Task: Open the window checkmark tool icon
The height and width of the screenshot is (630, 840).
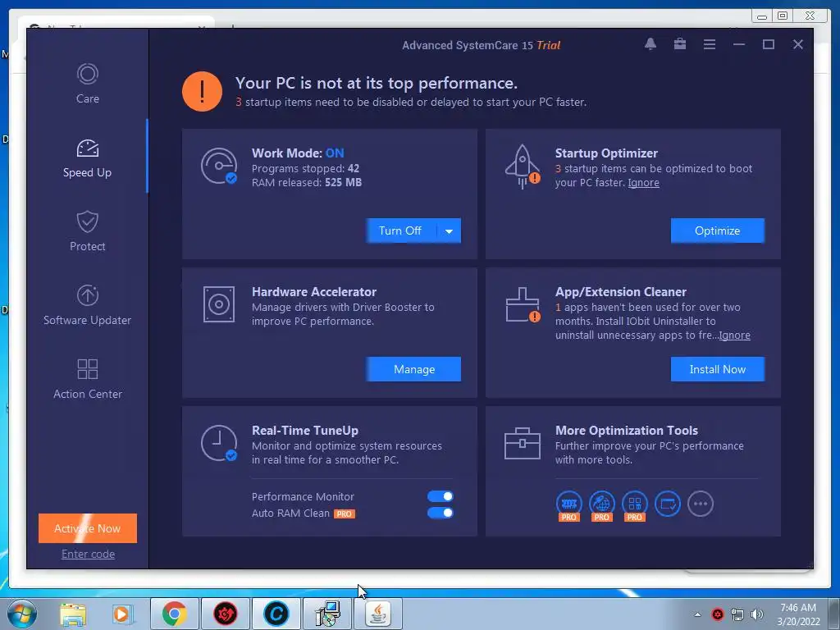Action: [x=668, y=504]
